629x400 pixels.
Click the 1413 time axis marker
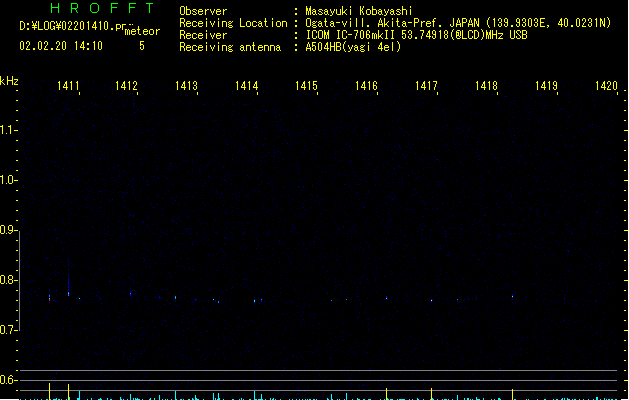coord(186,86)
